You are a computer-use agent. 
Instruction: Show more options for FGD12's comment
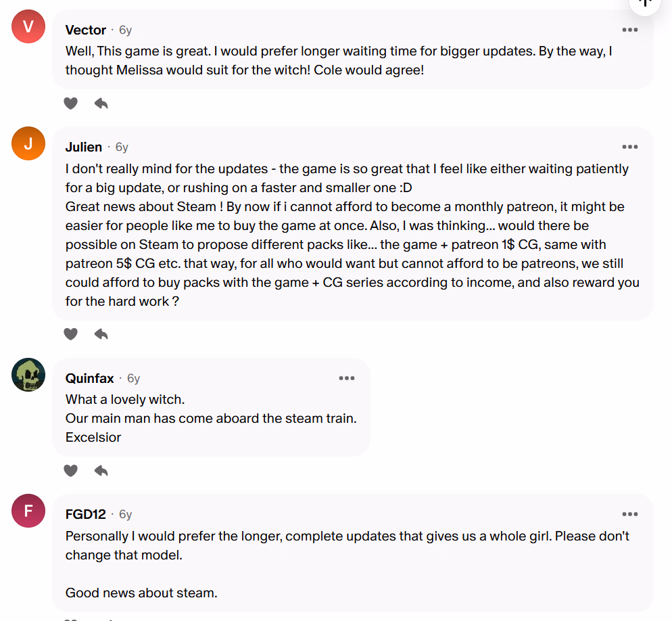629,514
